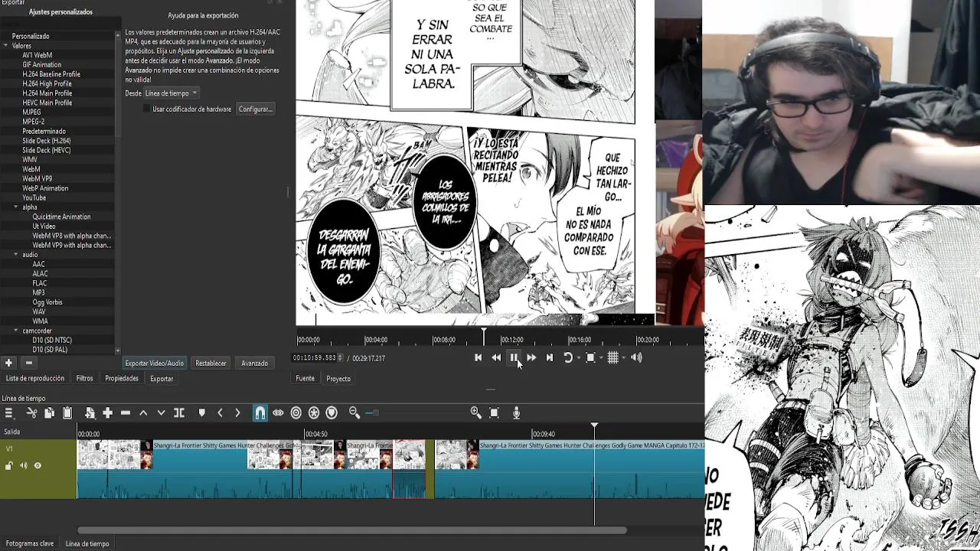Collapse the Valores tree group
Viewport: 980px width, 551px height.
point(6,46)
